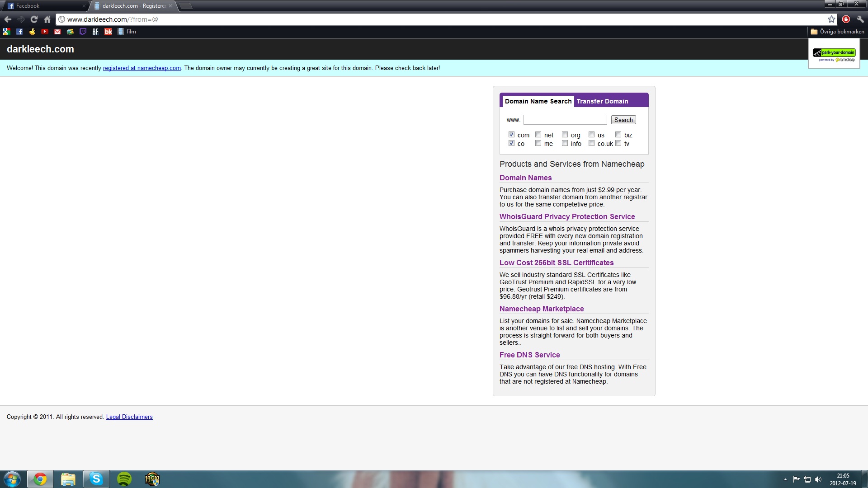Enable the co.uk checkbox

coord(591,143)
